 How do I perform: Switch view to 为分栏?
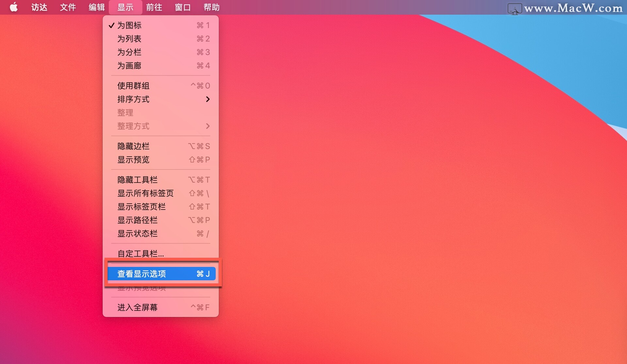click(x=129, y=52)
